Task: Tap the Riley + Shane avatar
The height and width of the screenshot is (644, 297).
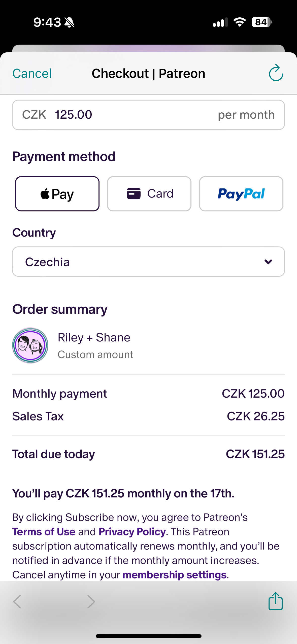Action: 30,345
